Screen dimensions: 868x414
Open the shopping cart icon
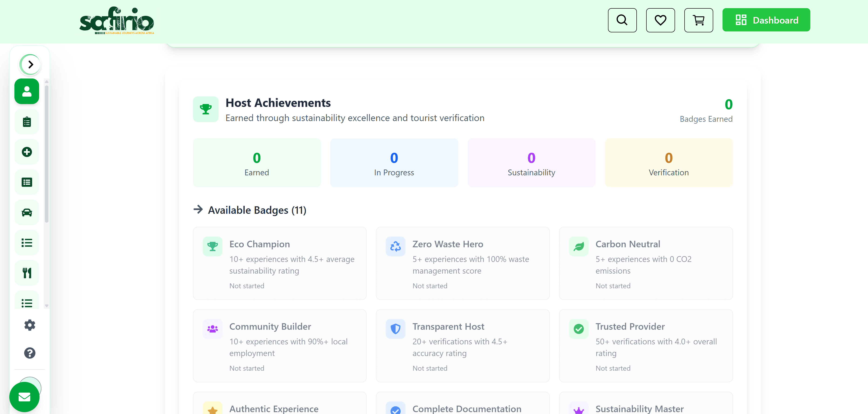click(x=698, y=20)
